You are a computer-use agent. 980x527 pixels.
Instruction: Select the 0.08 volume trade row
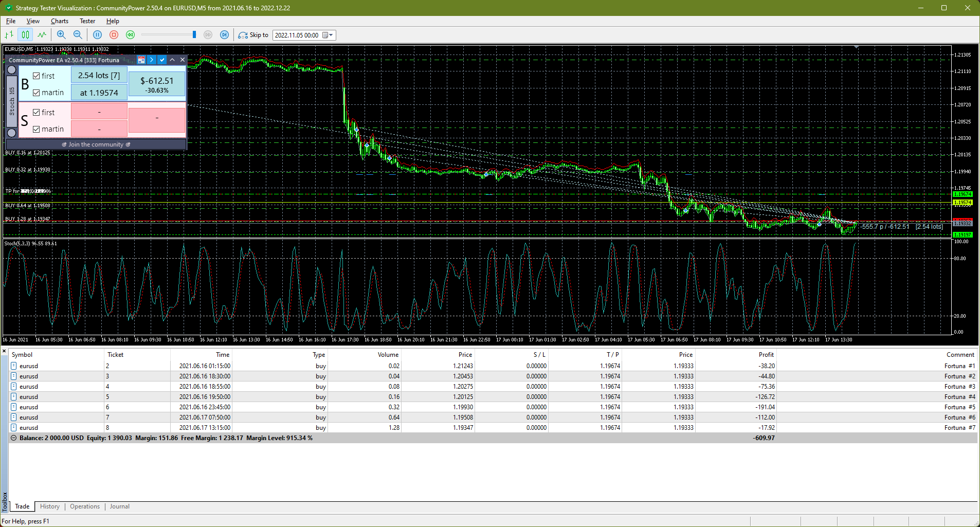pos(493,387)
